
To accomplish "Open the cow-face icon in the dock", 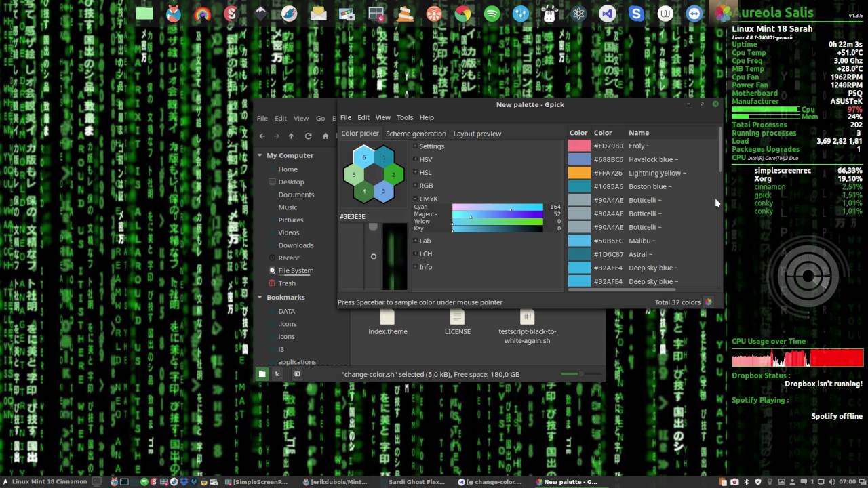I will pyautogui.click(x=550, y=14).
